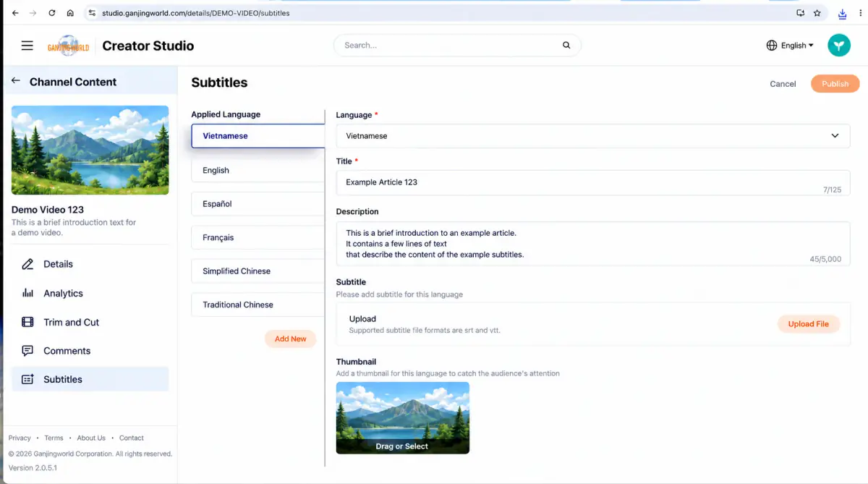Go back in browser history
Screen dimensions: 868x484
tap(15, 13)
